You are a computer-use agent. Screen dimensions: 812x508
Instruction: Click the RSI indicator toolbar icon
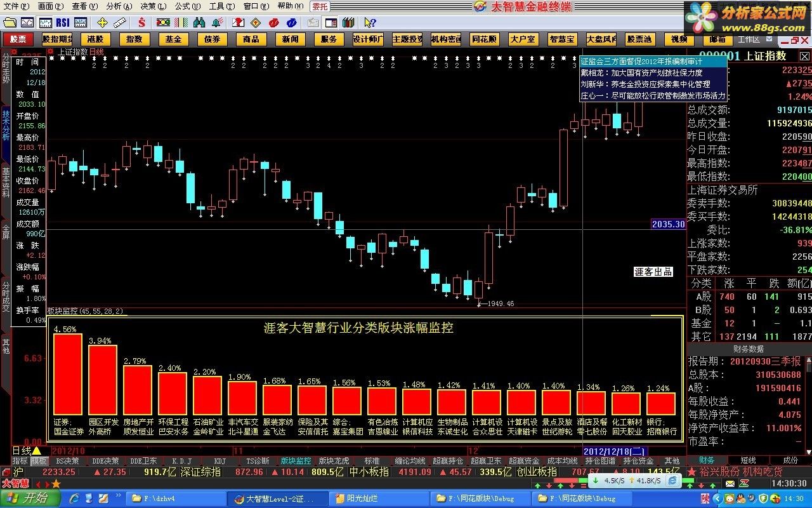point(62,22)
